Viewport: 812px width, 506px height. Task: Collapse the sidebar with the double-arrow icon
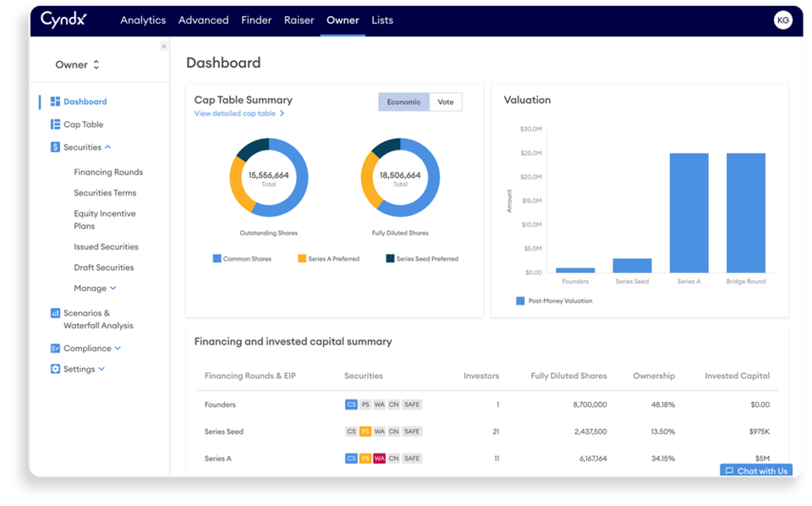click(163, 46)
